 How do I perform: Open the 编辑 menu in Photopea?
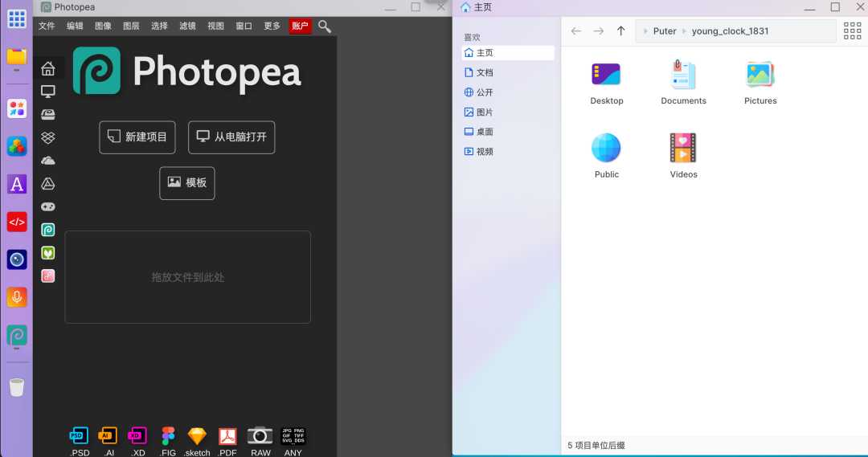(x=75, y=26)
